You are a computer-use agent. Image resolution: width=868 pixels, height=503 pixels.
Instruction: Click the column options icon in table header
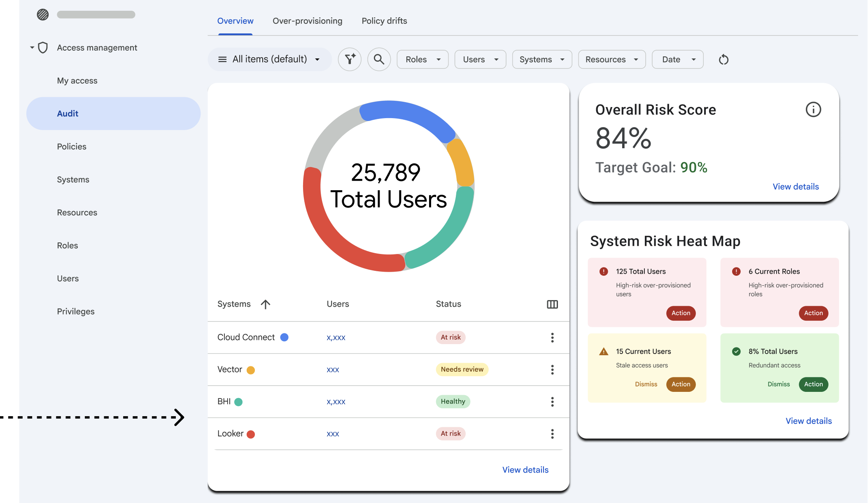(x=552, y=304)
